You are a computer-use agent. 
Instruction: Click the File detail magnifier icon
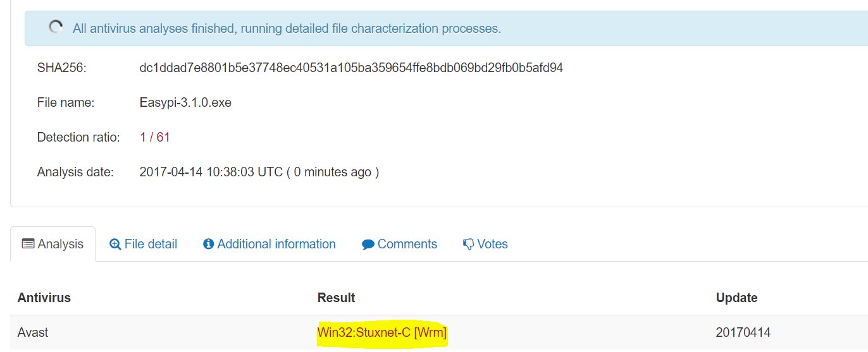pos(115,244)
